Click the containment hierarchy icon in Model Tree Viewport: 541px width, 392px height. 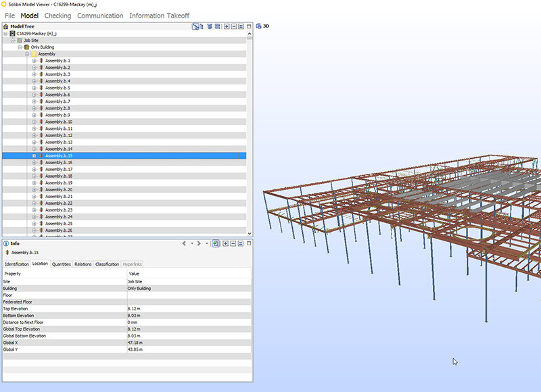pyautogui.click(x=195, y=26)
